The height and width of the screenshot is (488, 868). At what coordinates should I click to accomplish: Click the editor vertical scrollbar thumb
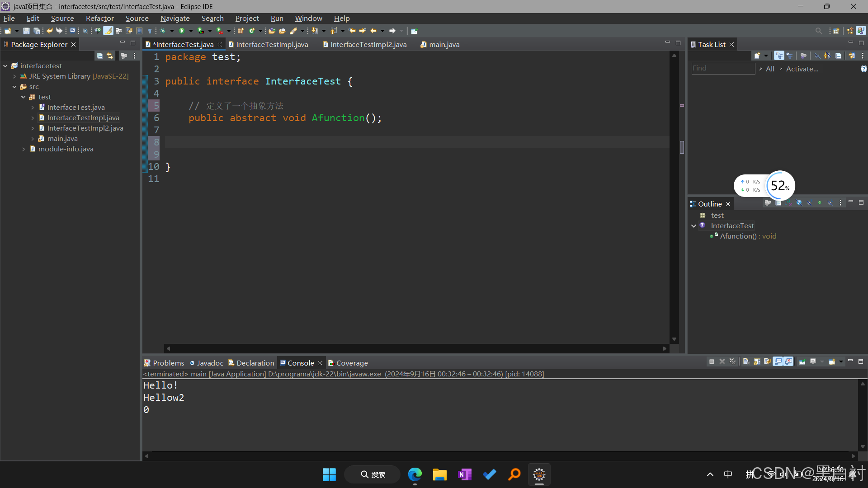point(682,147)
